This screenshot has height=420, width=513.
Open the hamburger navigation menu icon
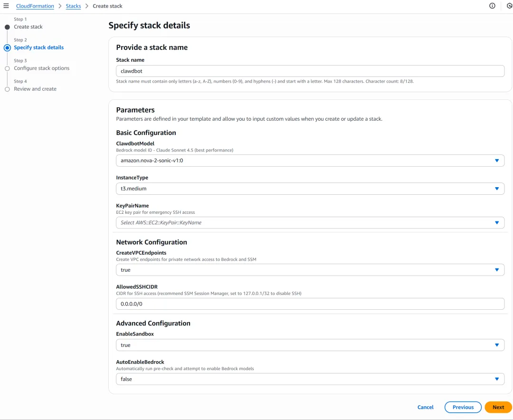(x=6, y=6)
